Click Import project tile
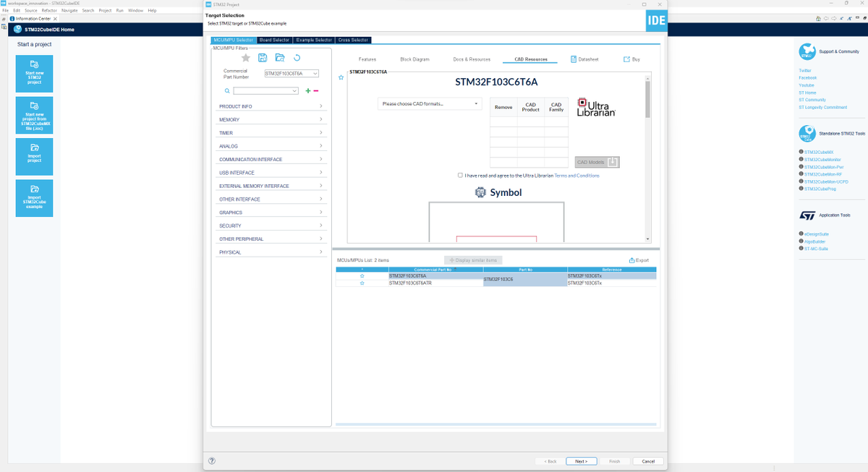The width and height of the screenshot is (868, 472). pyautogui.click(x=34, y=156)
